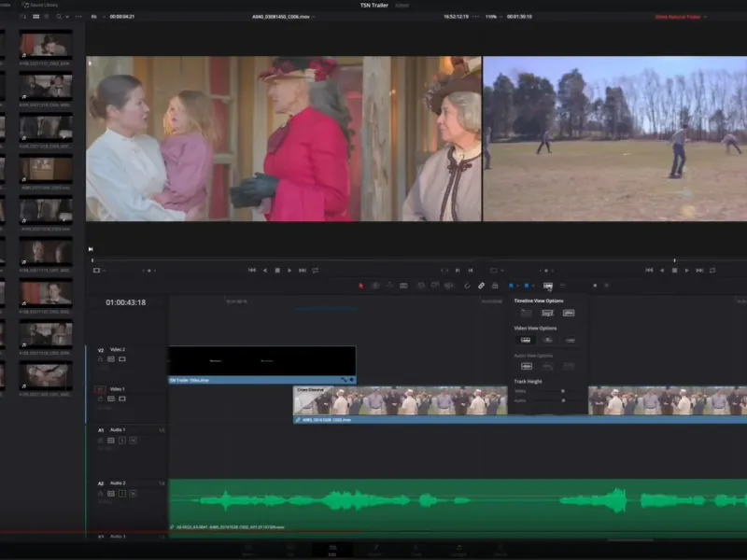Open the media pool search magnifier

(x=59, y=17)
